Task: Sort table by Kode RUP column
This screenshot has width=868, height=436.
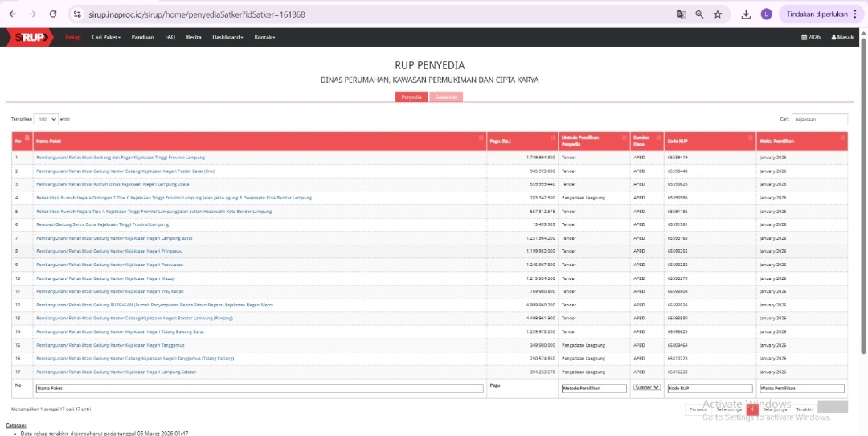Action: (710, 142)
